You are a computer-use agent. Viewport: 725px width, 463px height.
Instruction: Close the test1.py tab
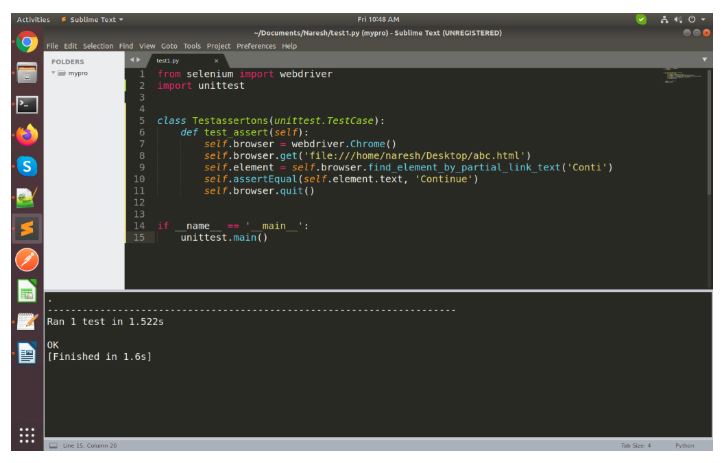216,61
